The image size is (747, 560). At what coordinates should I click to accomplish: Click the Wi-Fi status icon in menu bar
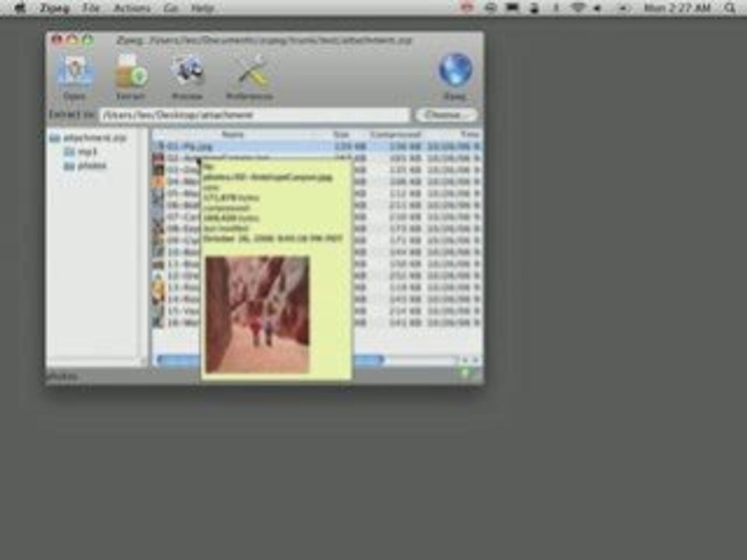pyautogui.click(x=578, y=8)
